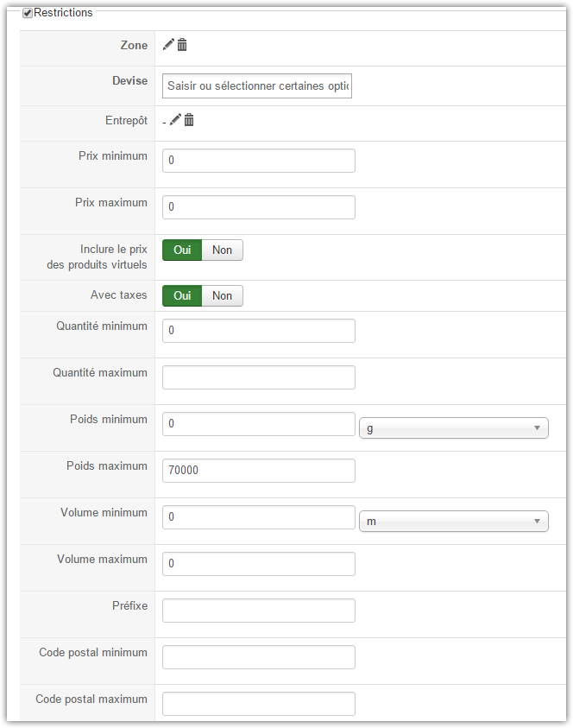Open the weight unit dropdown showing g
Image resolution: width=573 pixels, height=728 pixels.
click(x=454, y=428)
